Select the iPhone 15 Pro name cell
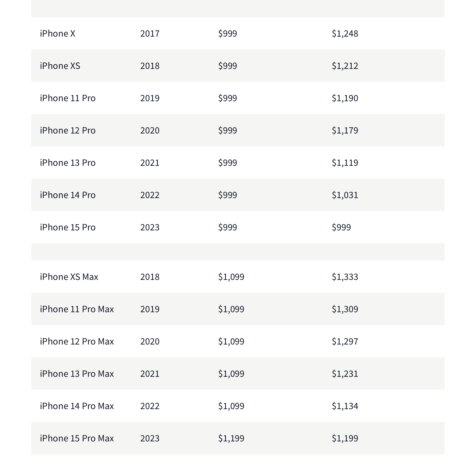 tap(68, 227)
